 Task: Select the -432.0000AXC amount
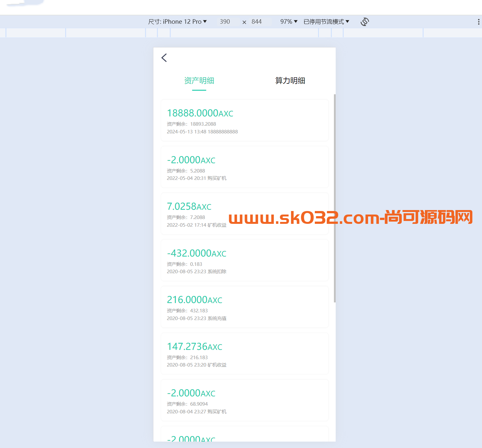point(197,253)
